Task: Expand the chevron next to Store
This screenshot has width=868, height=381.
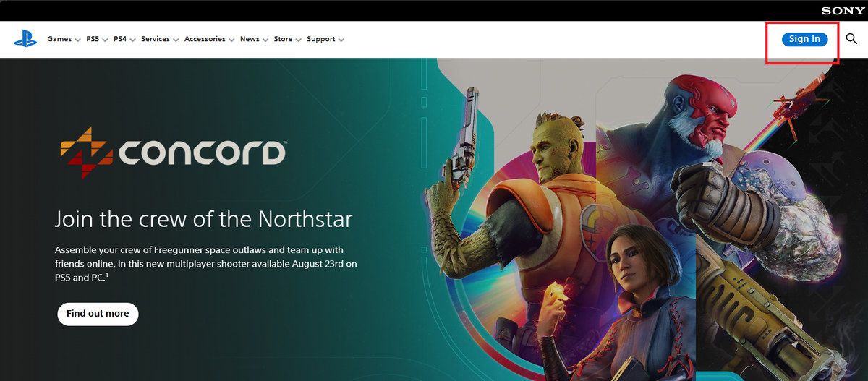Action: pyautogui.click(x=298, y=40)
